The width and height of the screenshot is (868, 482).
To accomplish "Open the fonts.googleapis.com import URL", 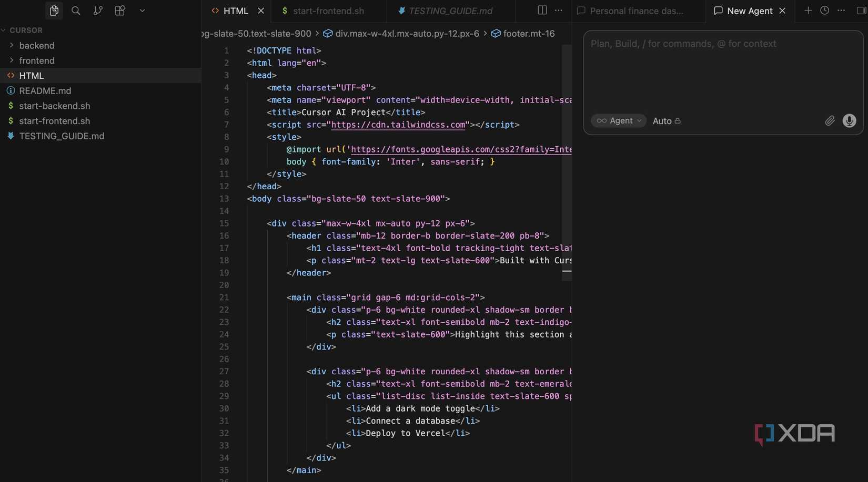I will coord(461,150).
